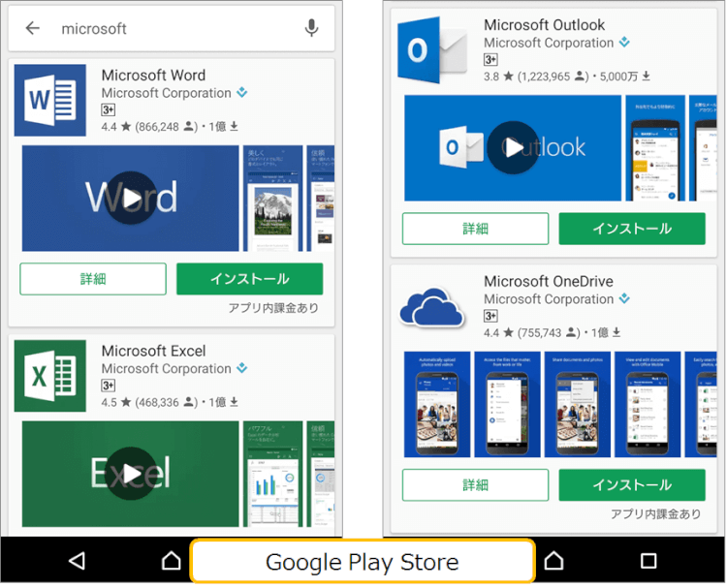Tap Microsoft Corporation under Outlook
This screenshot has height=588, width=727.
click(x=549, y=43)
